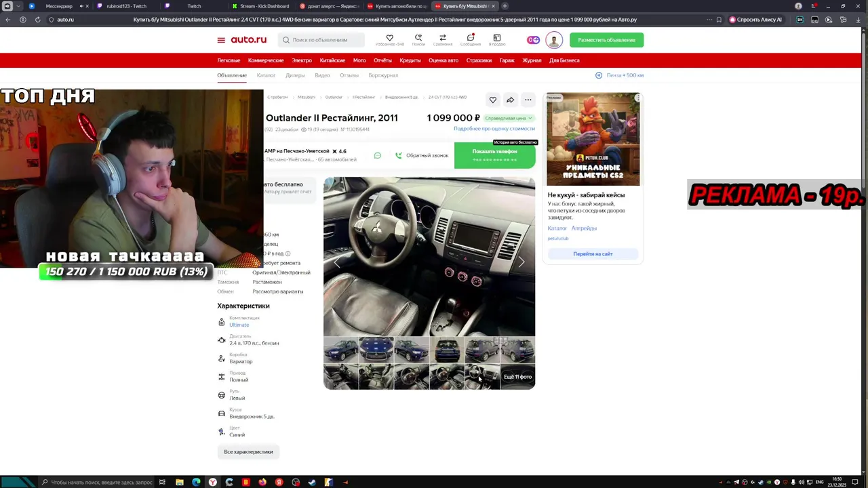
Task: Open main car interior photo
Action: click(x=429, y=256)
